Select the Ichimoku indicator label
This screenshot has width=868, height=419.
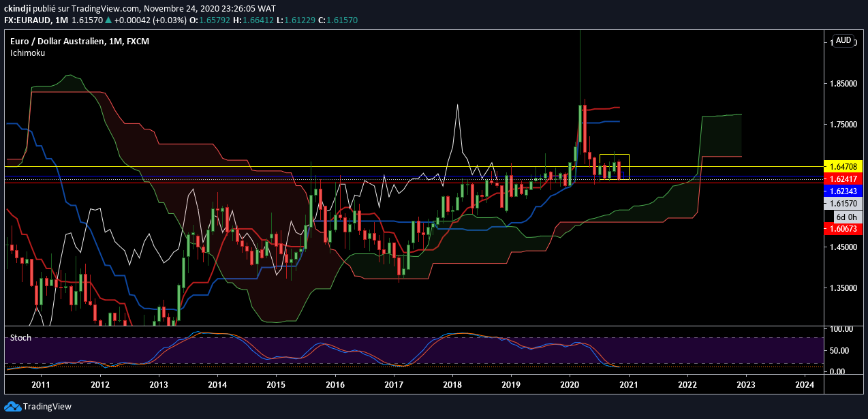pyautogui.click(x=27, y=52)
